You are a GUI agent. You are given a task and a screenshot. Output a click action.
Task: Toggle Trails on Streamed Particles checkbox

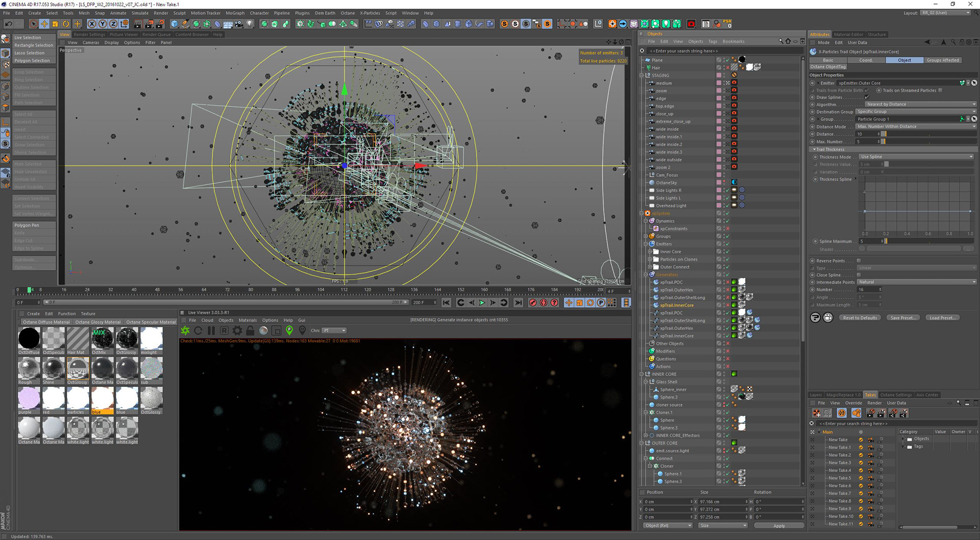[x=940, y=90]
